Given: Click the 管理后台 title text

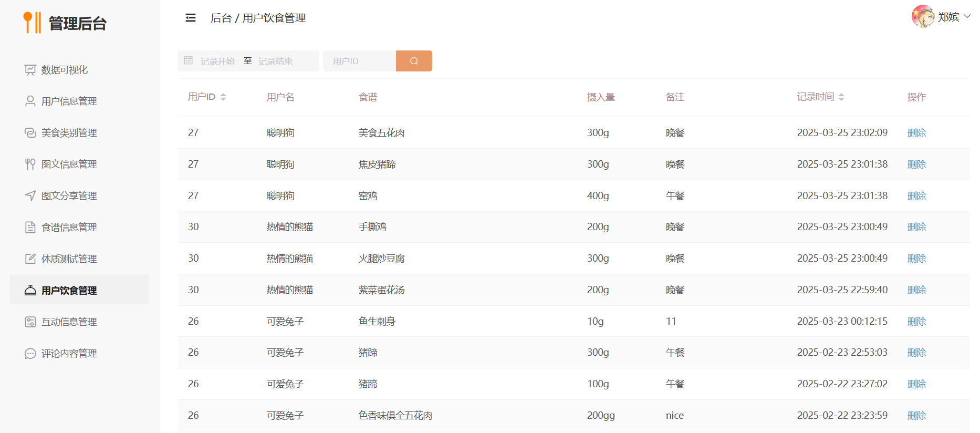Looking at the screenshot, I should tap(78, 23).
